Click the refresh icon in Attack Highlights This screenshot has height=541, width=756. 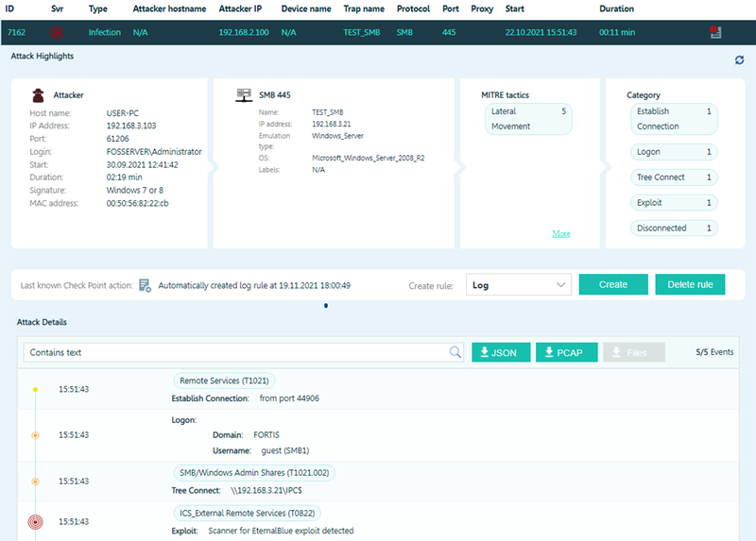pyautogui.click(x=739, y=60)
